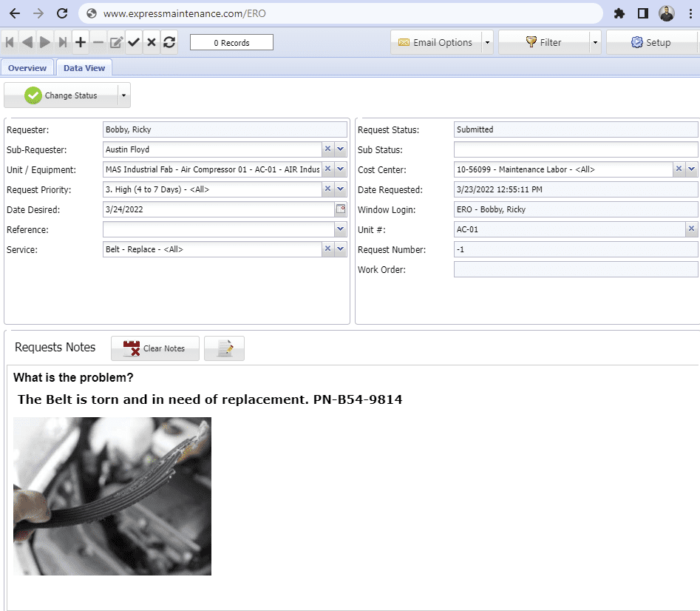This screenshot has height=611, width=700.
Task: Expand the Service dropdown
Action: coord(341,249)
